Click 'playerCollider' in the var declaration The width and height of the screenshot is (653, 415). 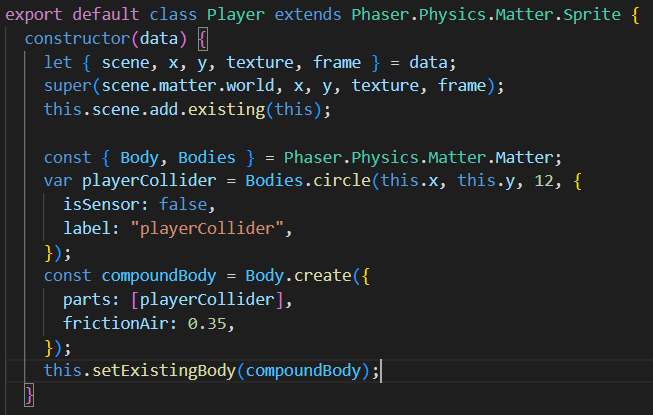coord(149,181)
